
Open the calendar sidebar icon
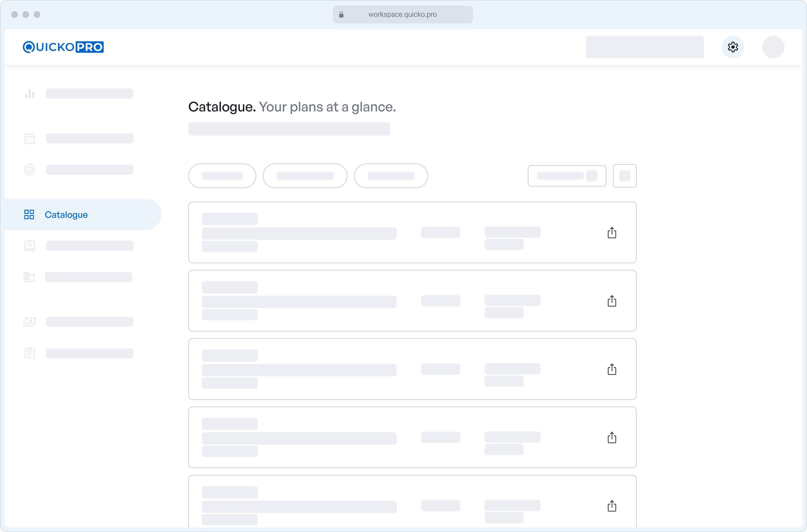(x=29, y=138)
